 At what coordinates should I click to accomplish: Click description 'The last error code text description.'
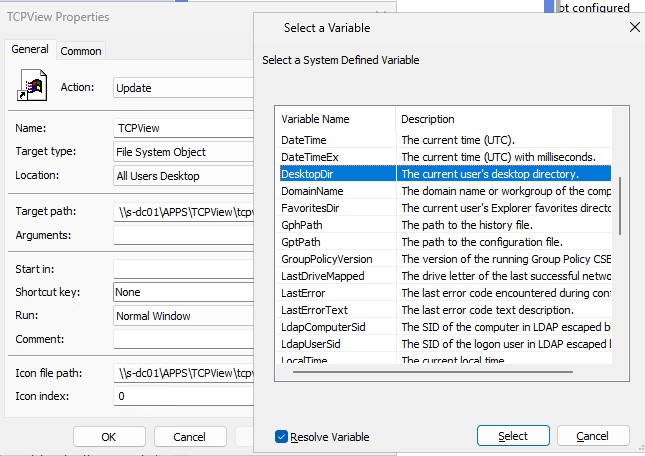[x=487, y=310]
